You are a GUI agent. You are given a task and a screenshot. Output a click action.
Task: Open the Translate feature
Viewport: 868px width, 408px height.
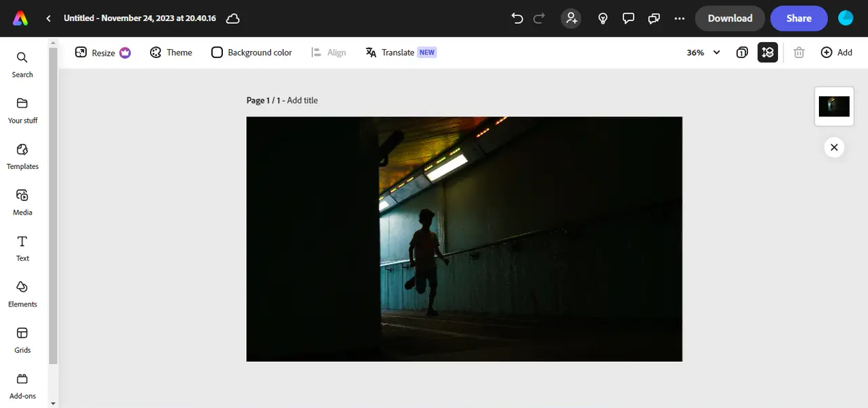click(x=401, y=52)
